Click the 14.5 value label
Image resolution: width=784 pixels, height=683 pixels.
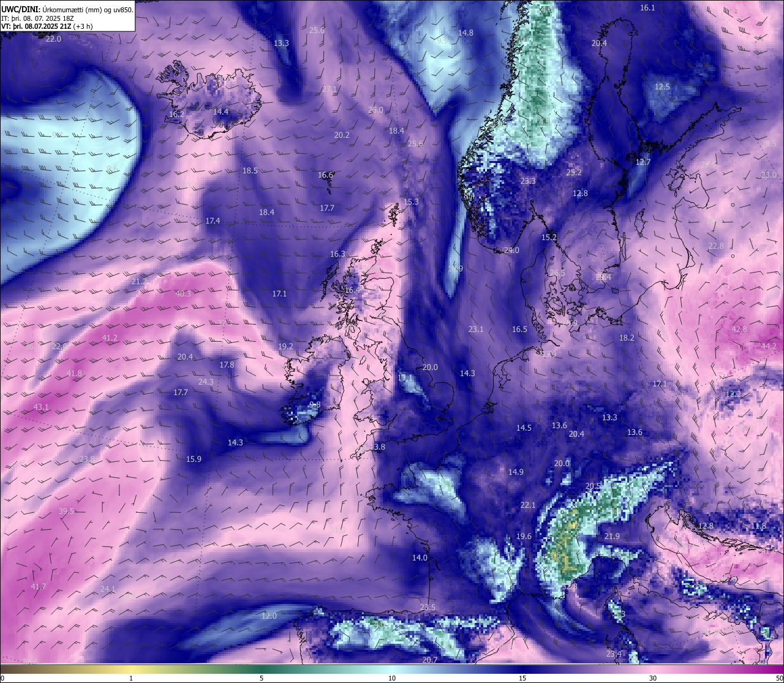coord(524,428)
